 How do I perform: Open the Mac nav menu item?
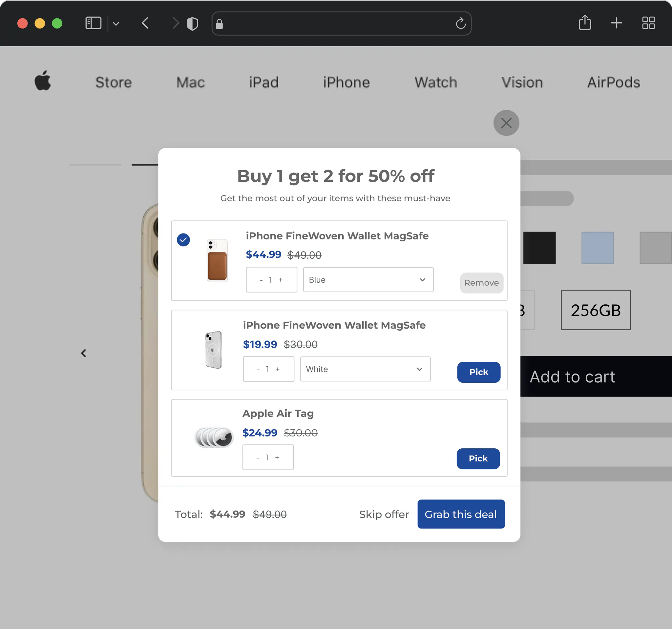(x=191, y=82)
